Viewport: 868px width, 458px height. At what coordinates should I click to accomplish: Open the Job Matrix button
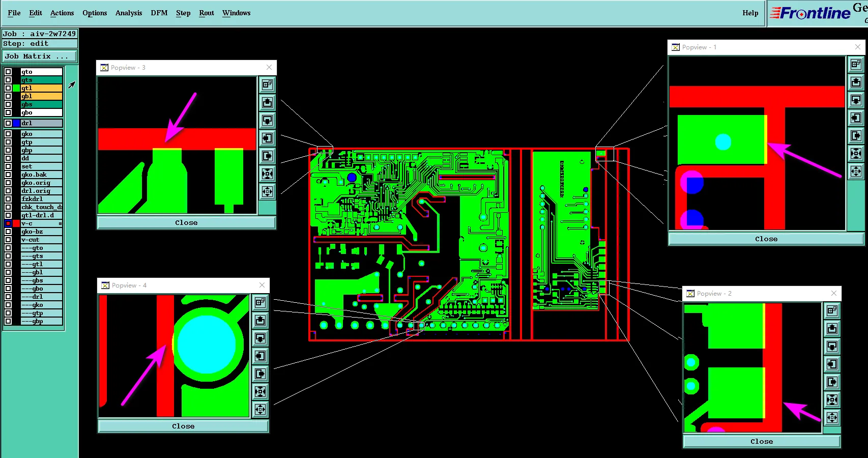click(40, 56)
